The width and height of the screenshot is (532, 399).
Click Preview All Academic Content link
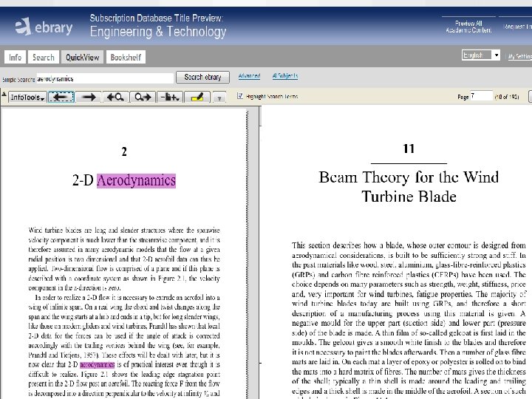pos(468,27)
